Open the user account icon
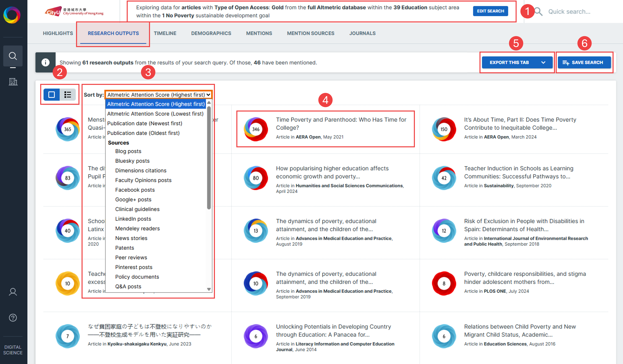The width and height of the screenshot is (623, 364). click(x=13, y=292)
